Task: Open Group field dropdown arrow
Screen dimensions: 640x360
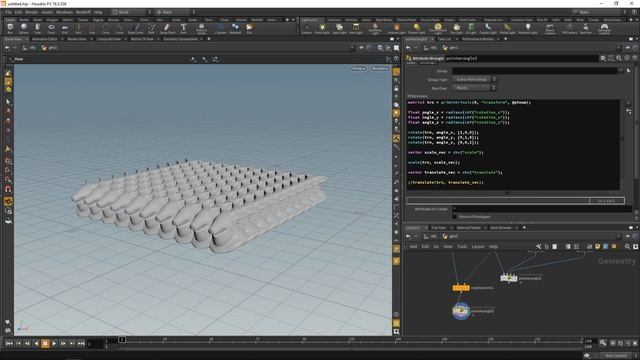Action: click(x=621, y=71)
